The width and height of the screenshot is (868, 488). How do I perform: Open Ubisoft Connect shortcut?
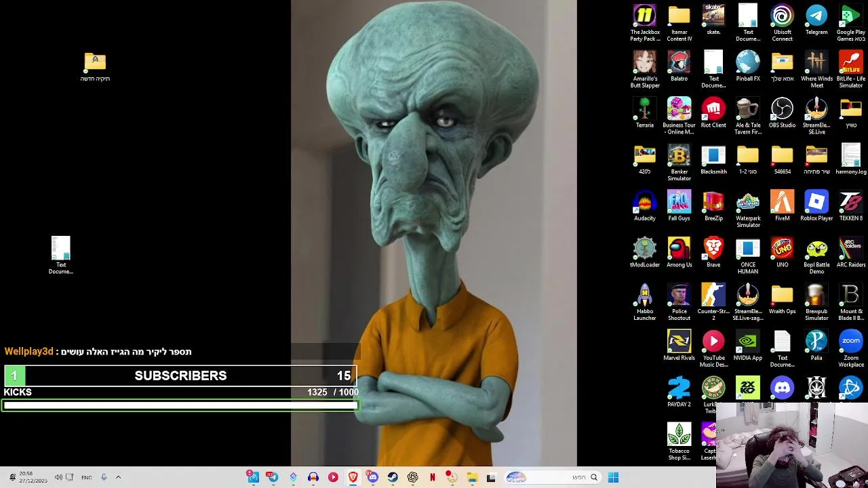click(x=782, y=23)
